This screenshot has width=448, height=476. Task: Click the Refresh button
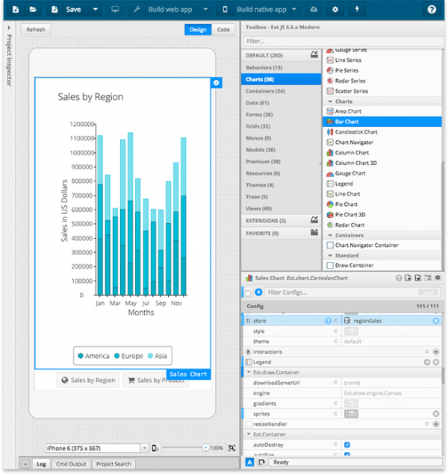(35, 30)
